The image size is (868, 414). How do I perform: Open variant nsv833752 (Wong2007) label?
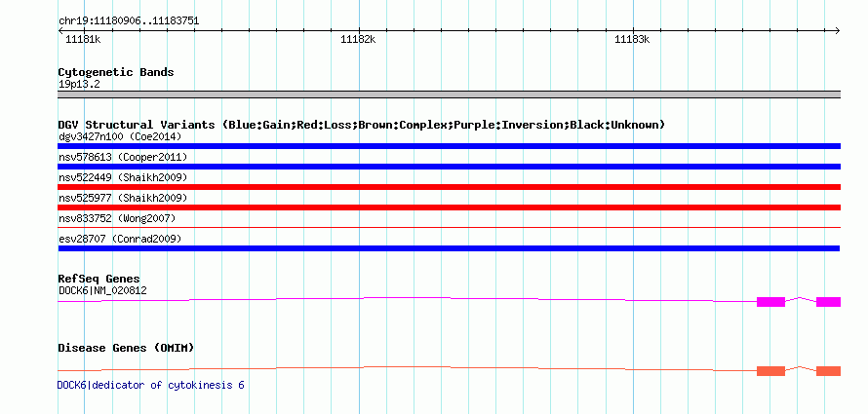tap(117, 219)
